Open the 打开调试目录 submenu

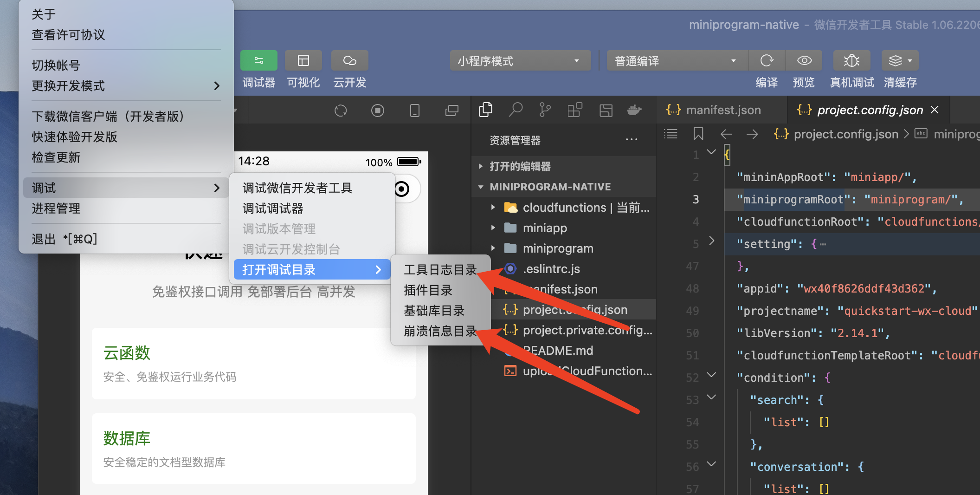[312, 270]
